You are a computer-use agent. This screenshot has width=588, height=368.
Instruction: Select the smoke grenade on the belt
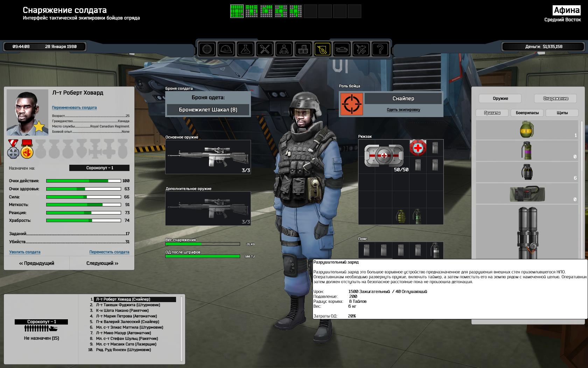[x=435, y=250]
